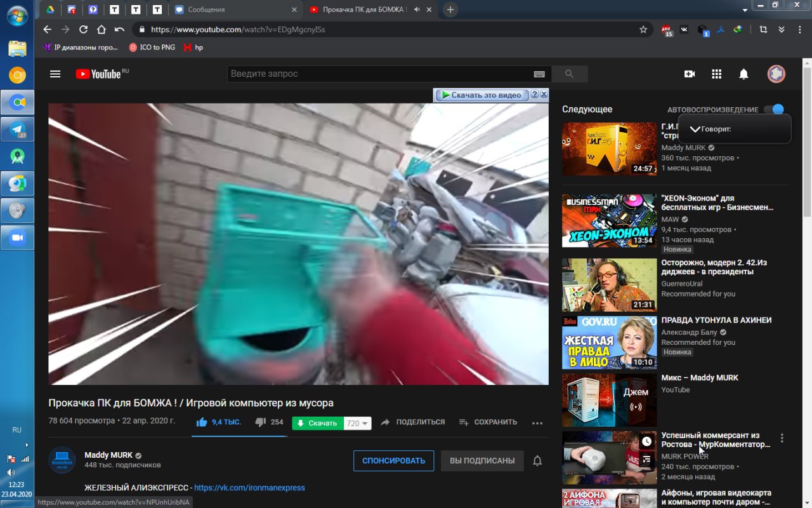Click into the YouTube search field
The image size is (812, 508).
tap(381, 74)
